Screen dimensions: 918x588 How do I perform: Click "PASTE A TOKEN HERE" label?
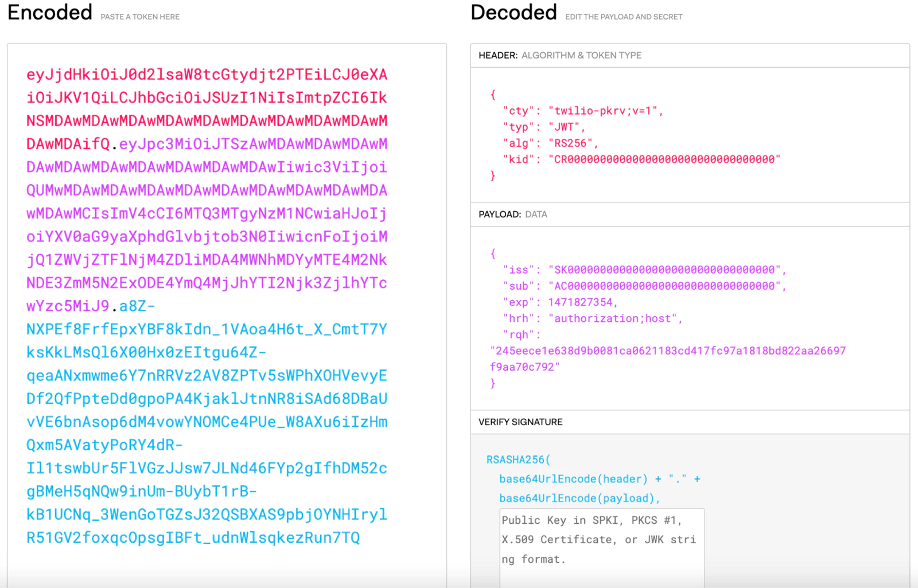(140, 17)
